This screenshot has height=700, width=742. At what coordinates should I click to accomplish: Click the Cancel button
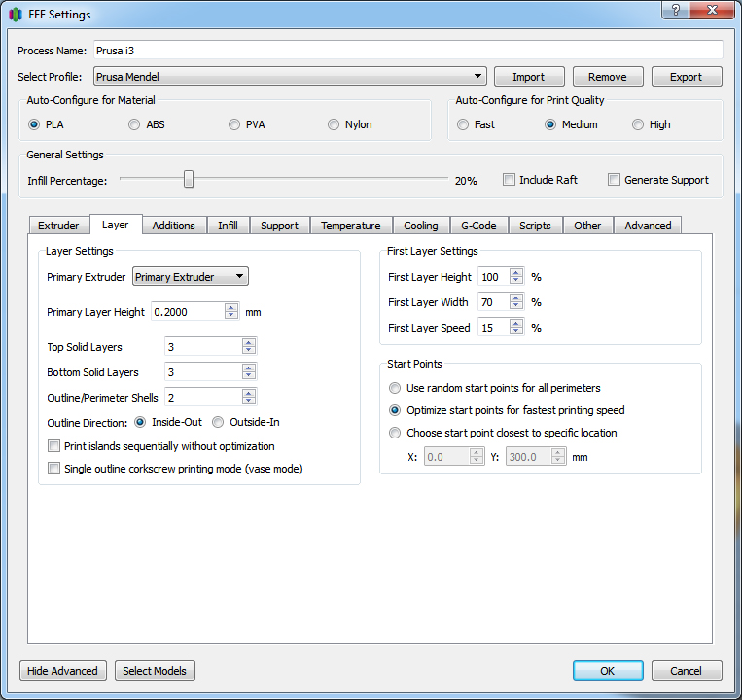(x=687, y=671)
